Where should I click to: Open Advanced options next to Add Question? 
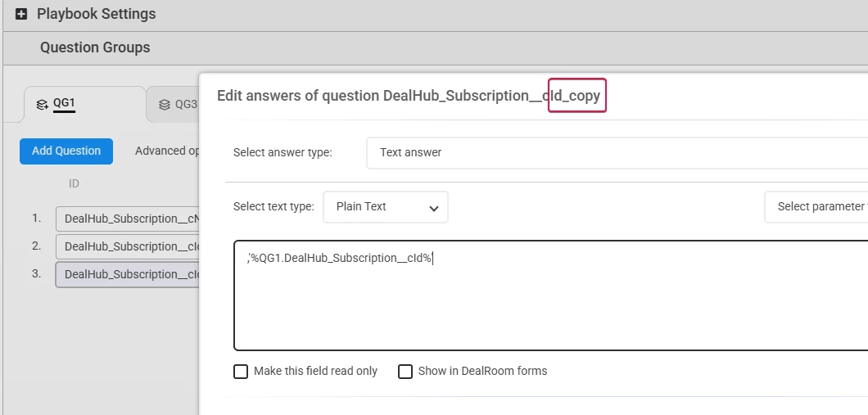coord(167,151)
